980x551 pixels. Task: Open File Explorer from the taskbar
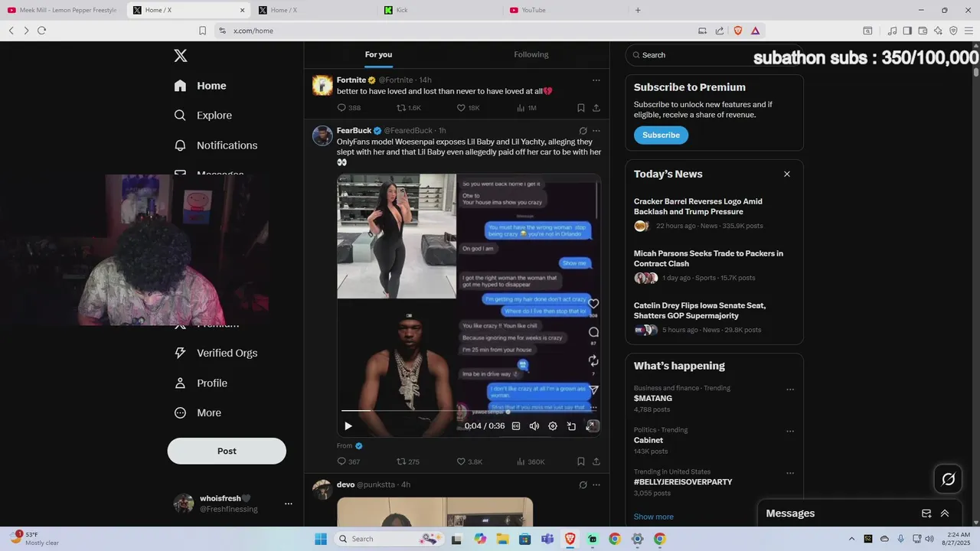502,539
